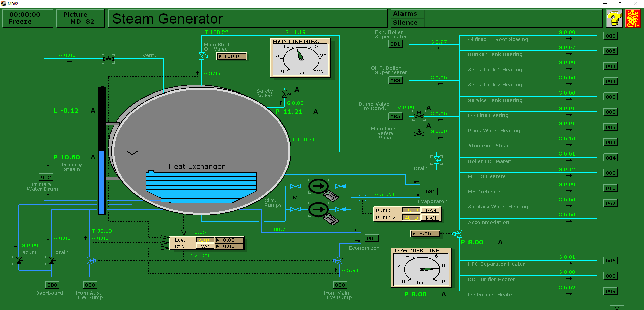Click the scum valve symbol
The width and height of the screenshot is (644, 310).
19,261
